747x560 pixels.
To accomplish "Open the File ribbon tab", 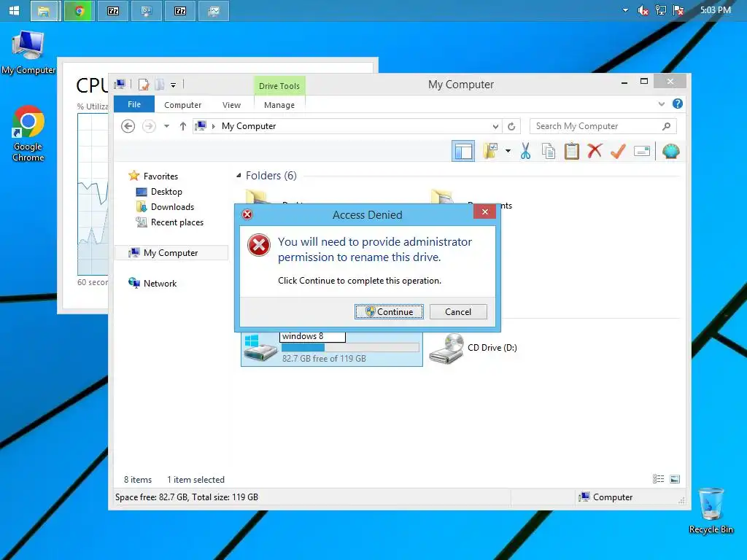I will (134, 104).
